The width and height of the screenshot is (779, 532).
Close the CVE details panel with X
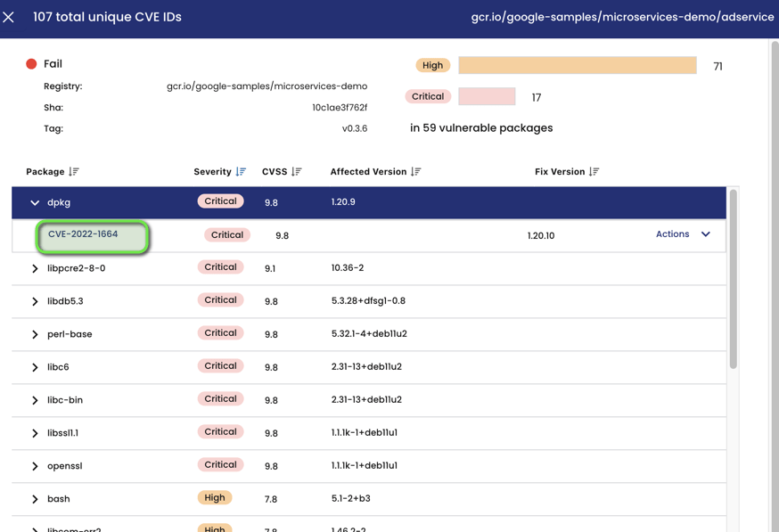tap(8, 18)
